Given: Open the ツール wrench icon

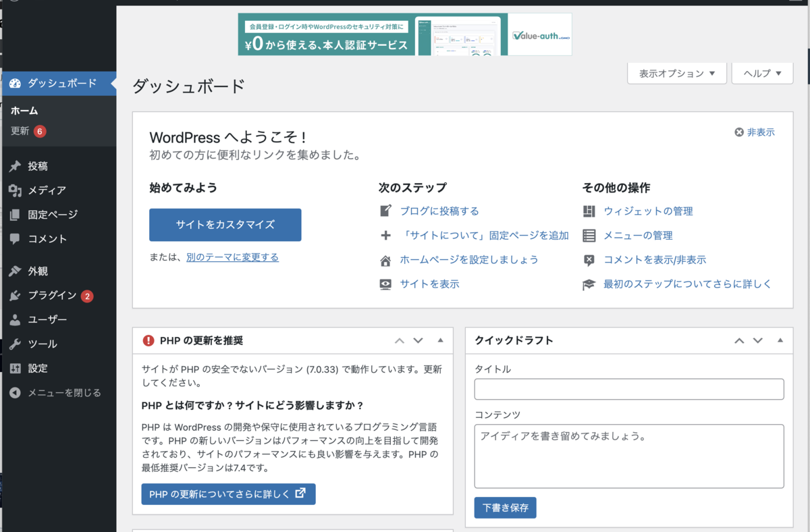Looking at the screenshot, I should pos(16,344).
